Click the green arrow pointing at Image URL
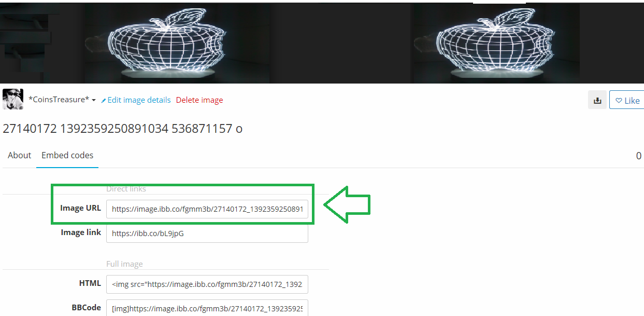644x316 pixels. coord(347,205)
